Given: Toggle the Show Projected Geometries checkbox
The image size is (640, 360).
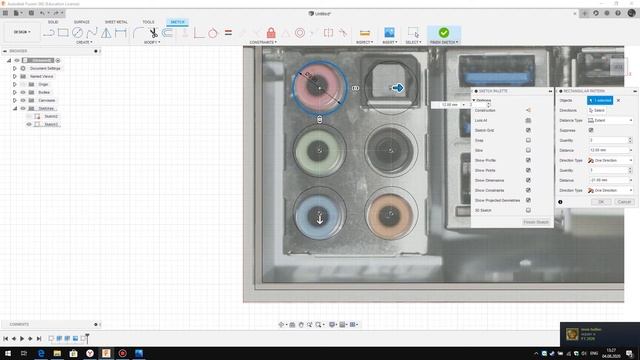Looking at the screenshot, I should click(x=528, y=200).
